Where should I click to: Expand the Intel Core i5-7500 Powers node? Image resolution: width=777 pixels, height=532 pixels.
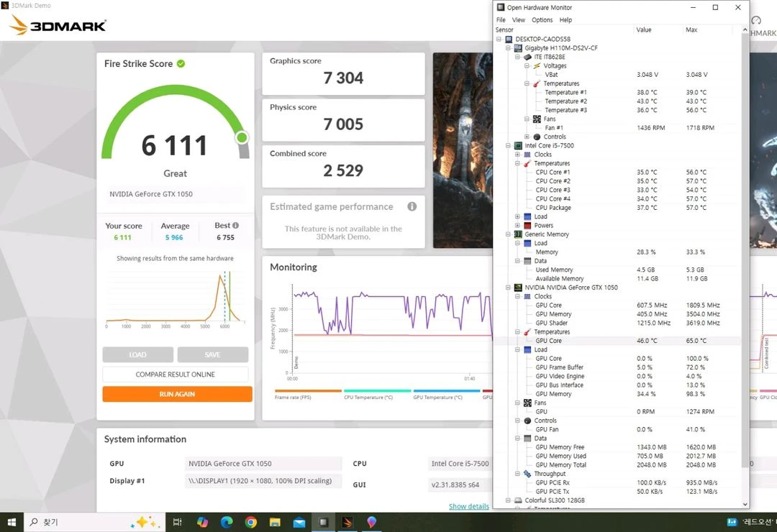(x=517, y=226)
